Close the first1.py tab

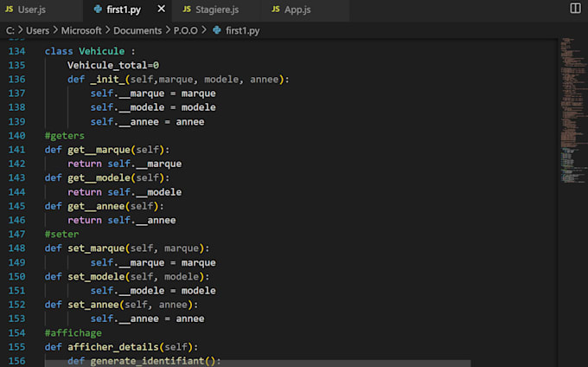(x=161, y=9)
